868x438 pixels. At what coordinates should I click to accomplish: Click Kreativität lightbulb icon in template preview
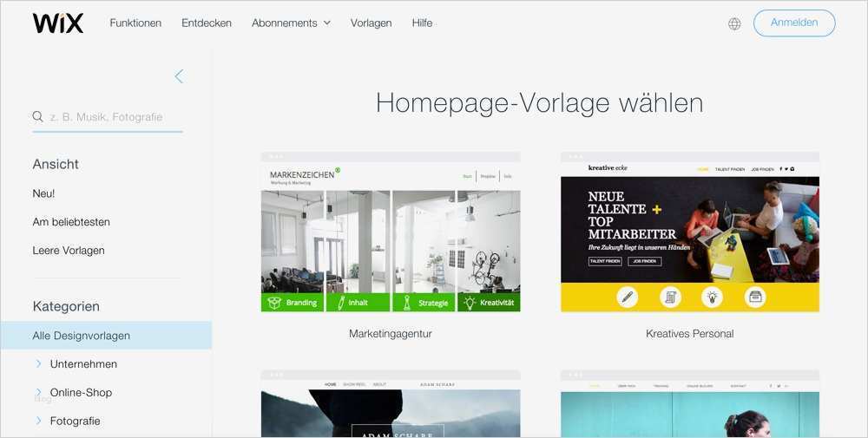point(470,303)
